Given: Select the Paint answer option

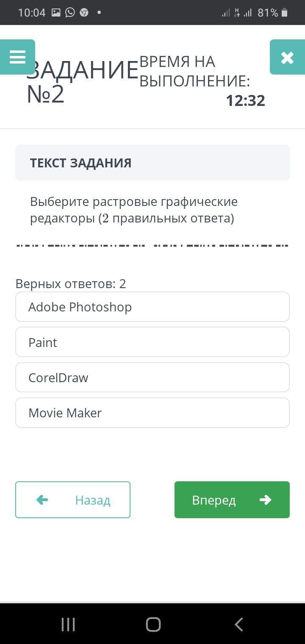Looking at the screenshot, I should click(152, 342).
